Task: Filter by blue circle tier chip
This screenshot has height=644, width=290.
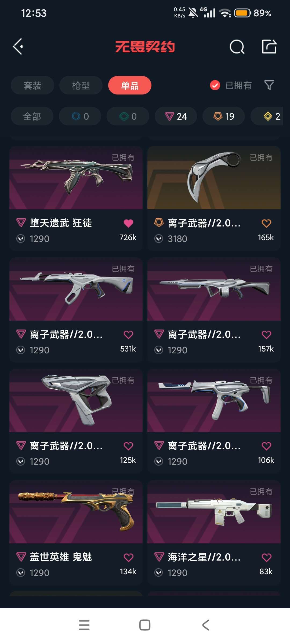Action: point(80,116)
